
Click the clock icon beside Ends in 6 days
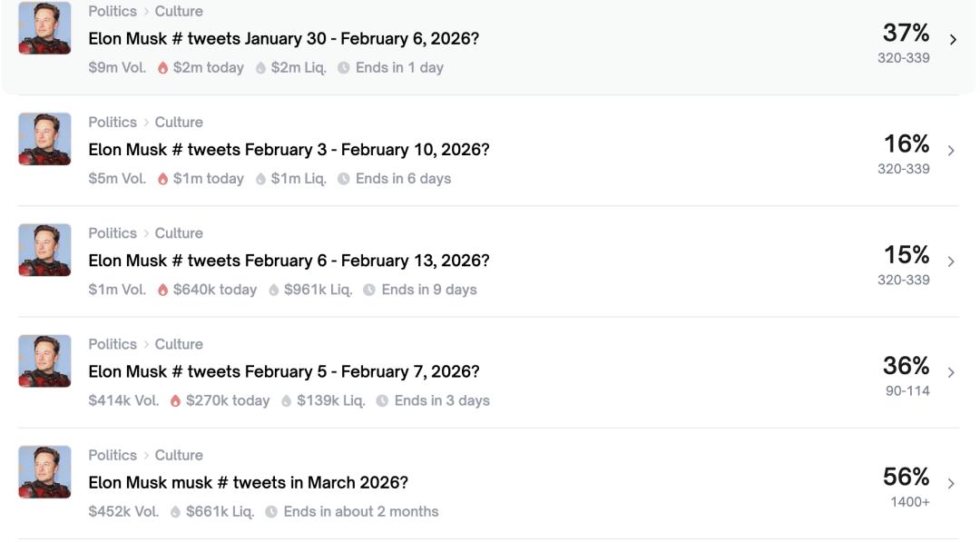pyautogui.click(x=344, y=179)
